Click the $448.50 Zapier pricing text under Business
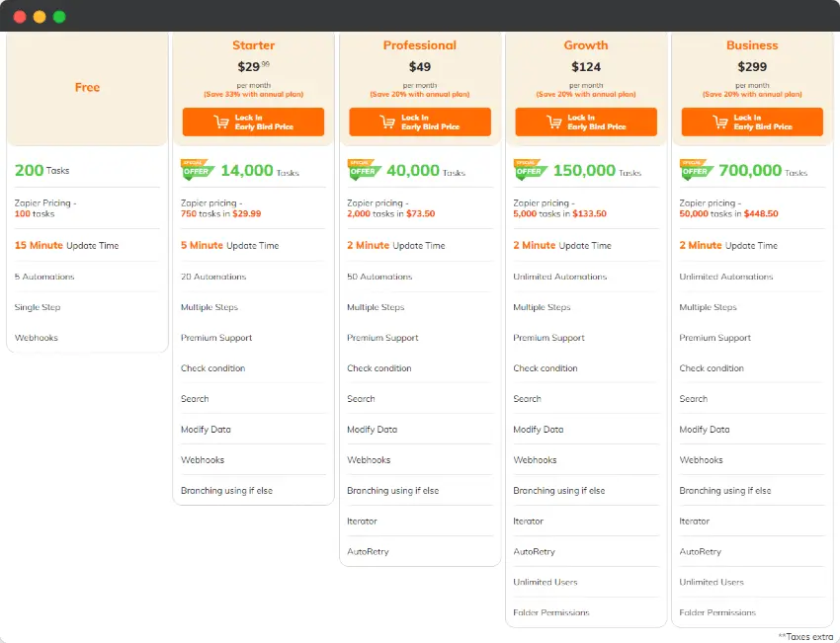 (x=757, y=213)
